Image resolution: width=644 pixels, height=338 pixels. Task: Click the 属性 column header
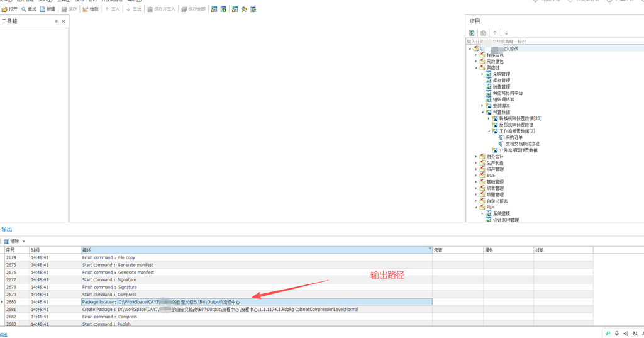pos(508,250)
